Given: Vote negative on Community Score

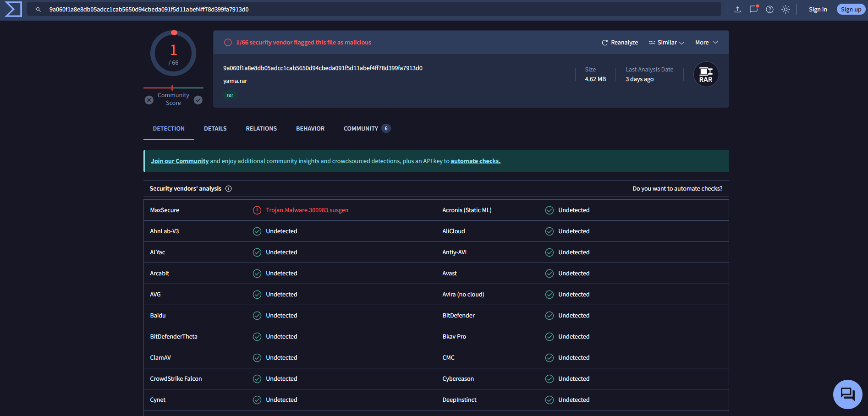Looking at the screenshot, I should pyautogui.click(x=149, y=100).
